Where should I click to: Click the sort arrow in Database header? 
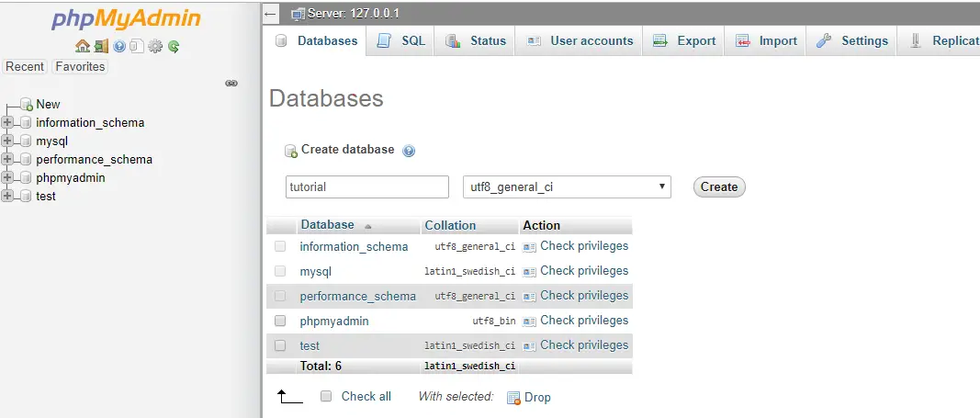[x=367, y=226]
